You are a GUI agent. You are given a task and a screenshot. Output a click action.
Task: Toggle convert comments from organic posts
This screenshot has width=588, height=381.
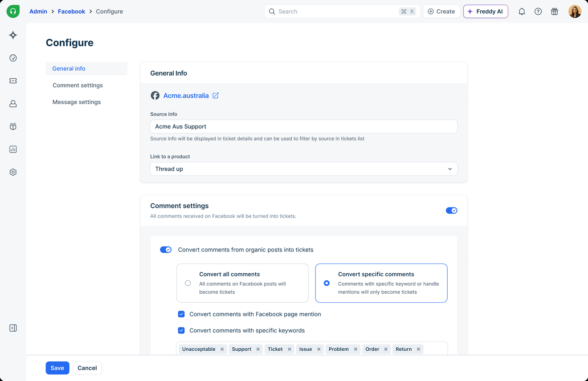click(166, 250)
